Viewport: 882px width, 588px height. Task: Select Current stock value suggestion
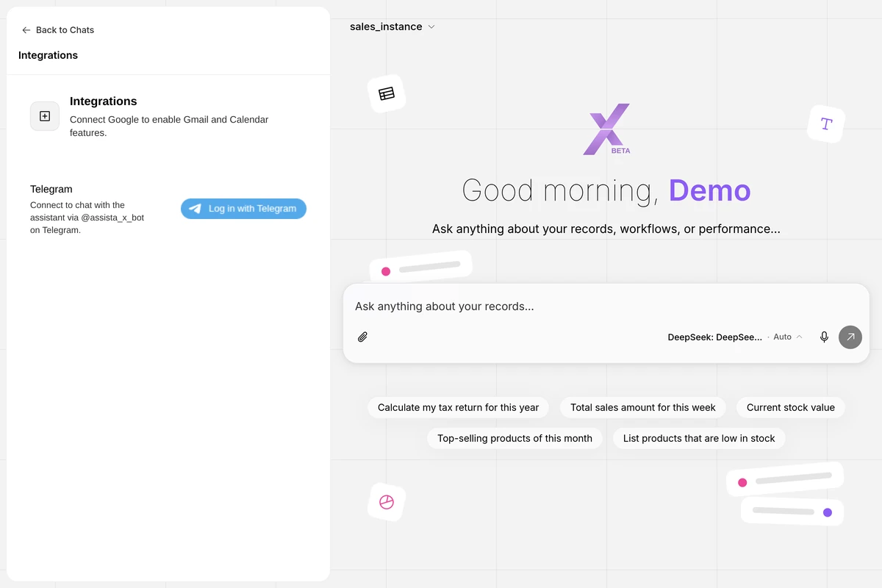pyautogui.click(x=791, y=407)
